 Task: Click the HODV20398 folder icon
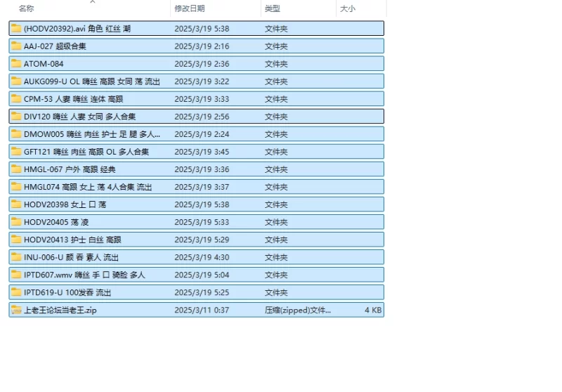(16, 204)
